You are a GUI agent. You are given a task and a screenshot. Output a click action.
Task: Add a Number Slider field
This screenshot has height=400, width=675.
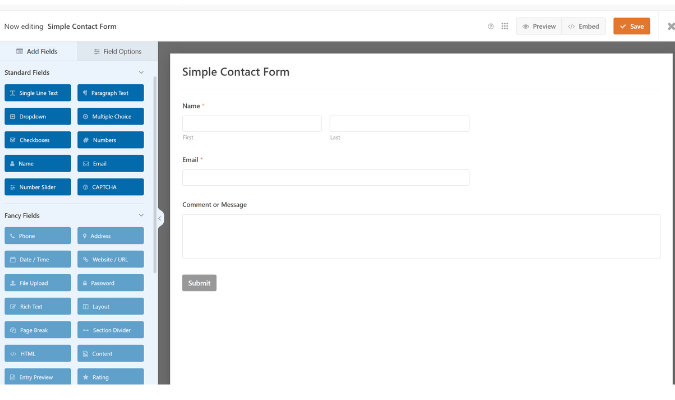(38, 187)
